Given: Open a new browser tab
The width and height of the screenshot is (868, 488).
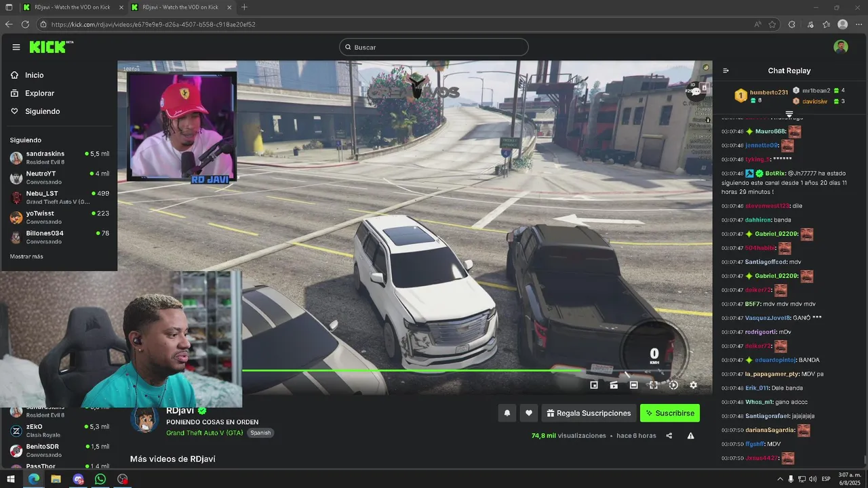Looking at the screenshot, I should [x=244, y=7].
